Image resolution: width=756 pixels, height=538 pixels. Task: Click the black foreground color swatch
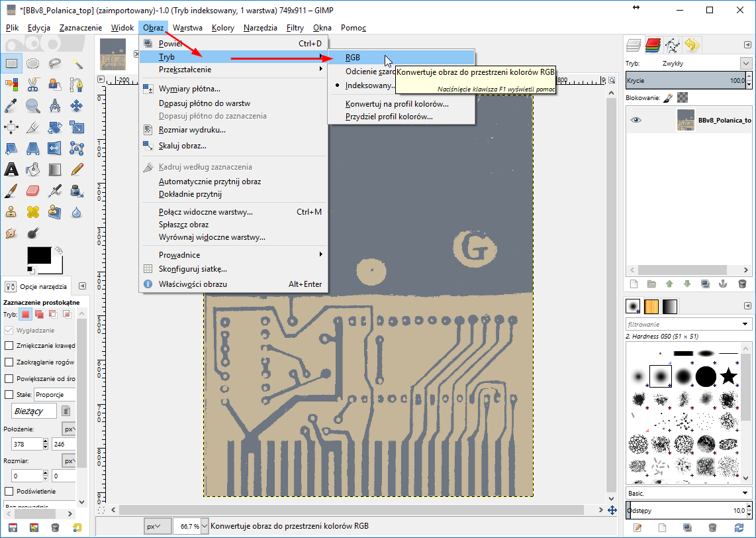coord(39,255)
